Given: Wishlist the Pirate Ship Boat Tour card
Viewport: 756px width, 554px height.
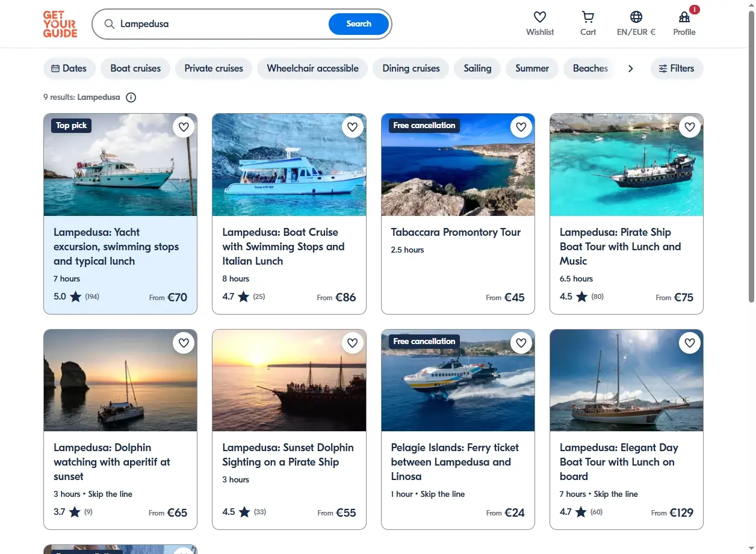Looking at the screenshot, I should click(690, 127).
